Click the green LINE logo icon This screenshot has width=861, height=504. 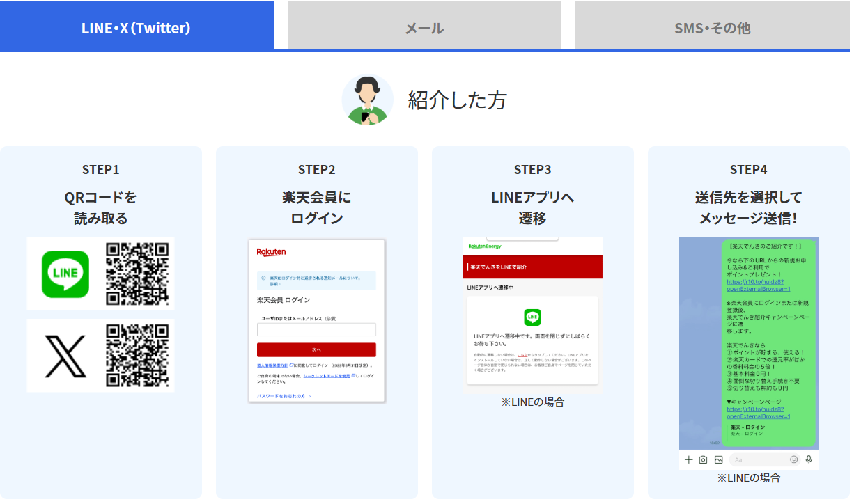point(65,274)
